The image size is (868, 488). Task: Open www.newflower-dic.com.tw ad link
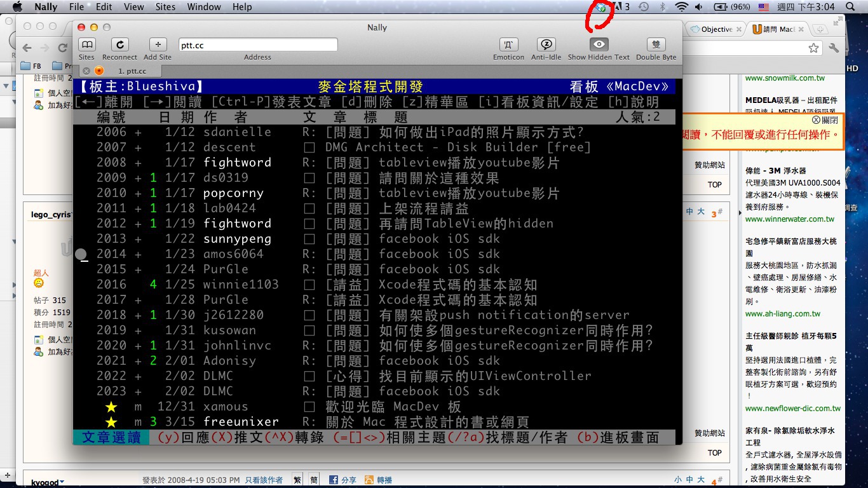pyautogui.click(x=793, y=408)
